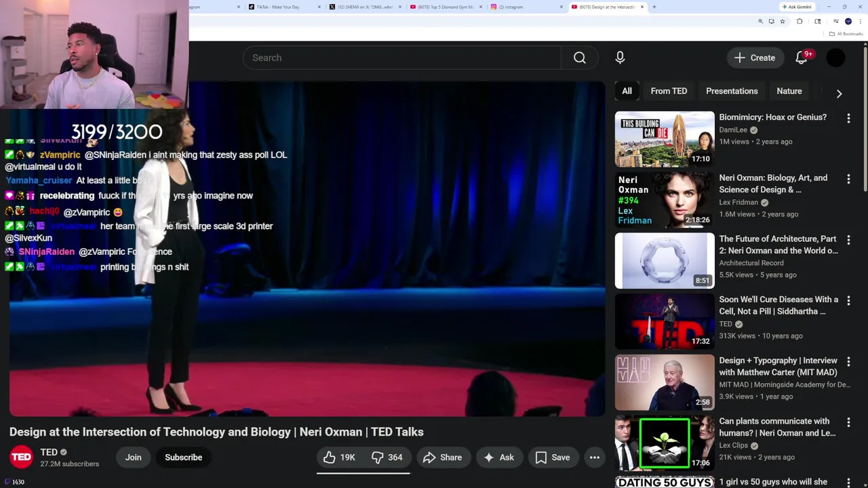Click Lex Fridman channel name
Image resolution: width=868 pixels, height=488 pixels.
pos(738,202)
